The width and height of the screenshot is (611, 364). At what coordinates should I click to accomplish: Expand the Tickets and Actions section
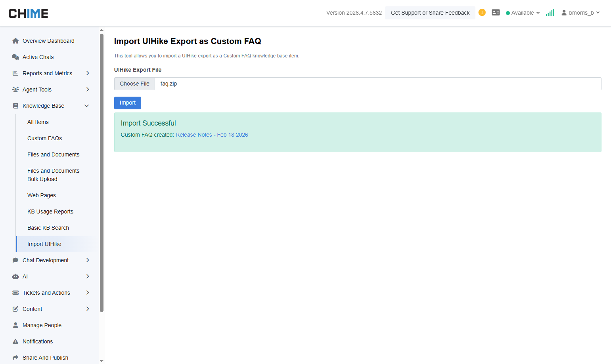coord(87,293)
